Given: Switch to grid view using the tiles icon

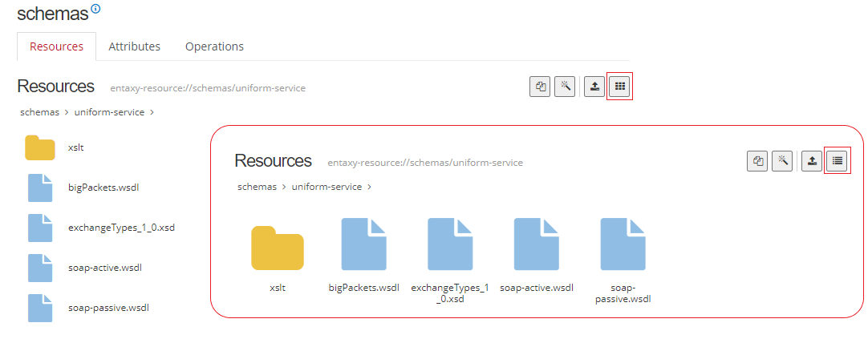Looking at the screenshot, I should tap(619, 87).
